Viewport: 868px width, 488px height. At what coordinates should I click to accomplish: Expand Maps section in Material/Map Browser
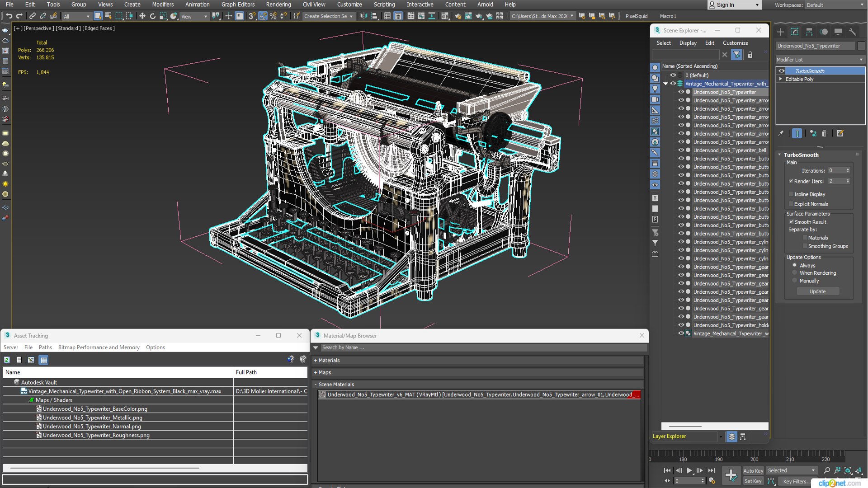click(316, 373)
